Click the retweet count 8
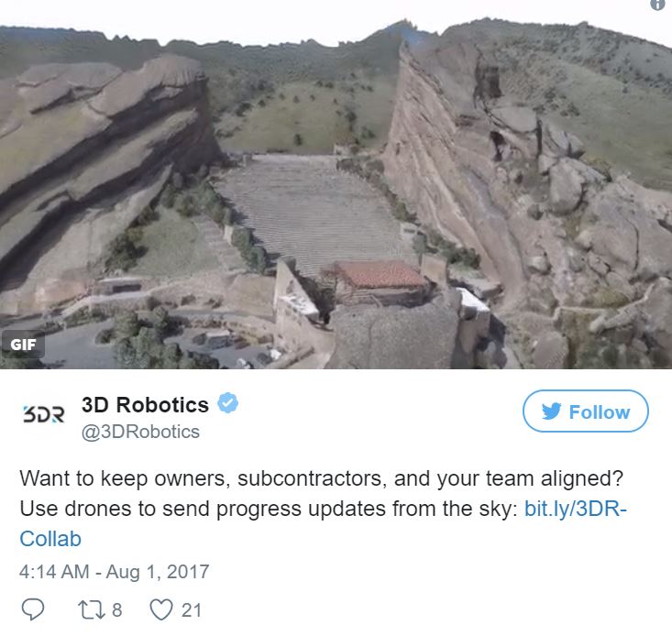The height and width of the screenshot is (636, 672). coord(117,609)
